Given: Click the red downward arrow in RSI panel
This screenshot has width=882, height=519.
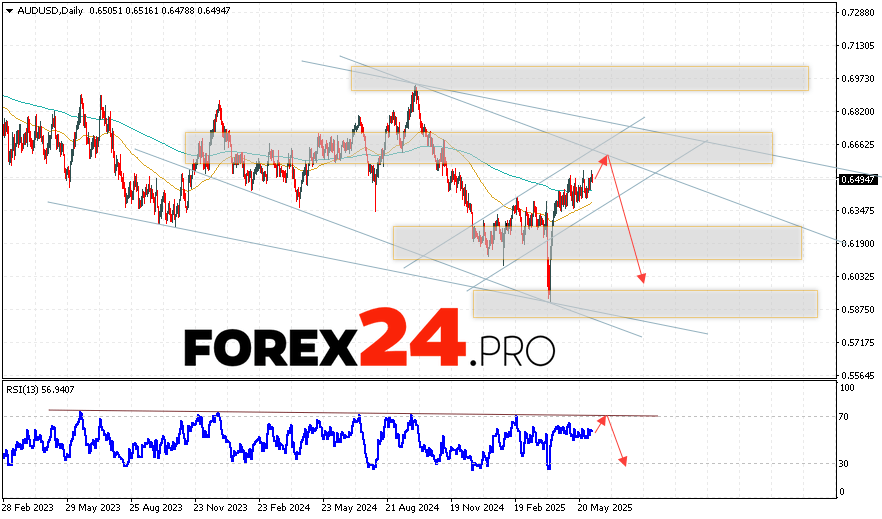Looking at the screenshot, I should 617,442.
